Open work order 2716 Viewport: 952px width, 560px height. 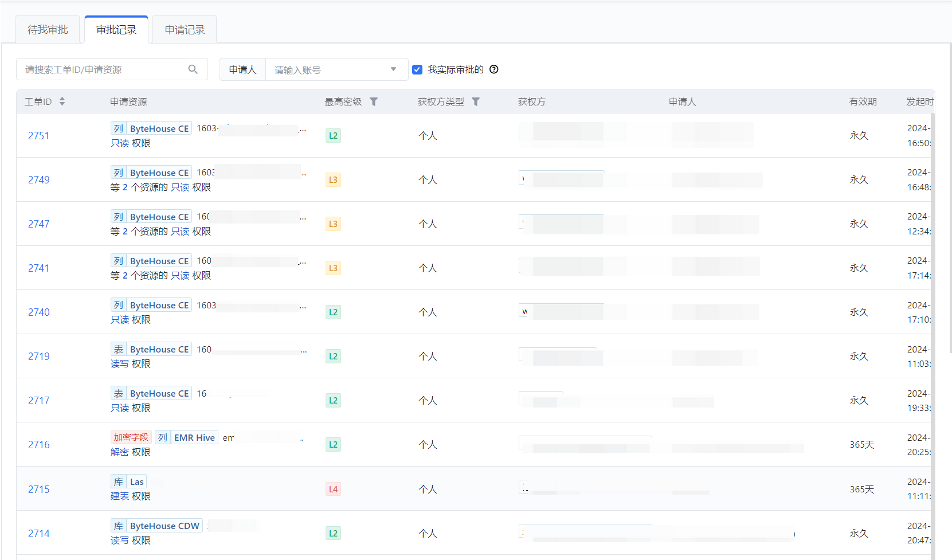pyautogui.click(x=38, y=445)
